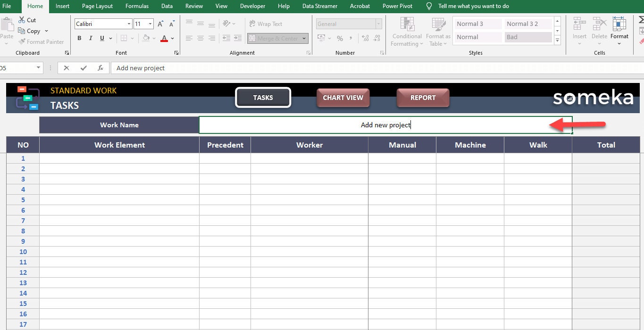This screenshot has height=330, width=644.
Task: Click the Accounting Number Format icon
Action: coord(321,38)
